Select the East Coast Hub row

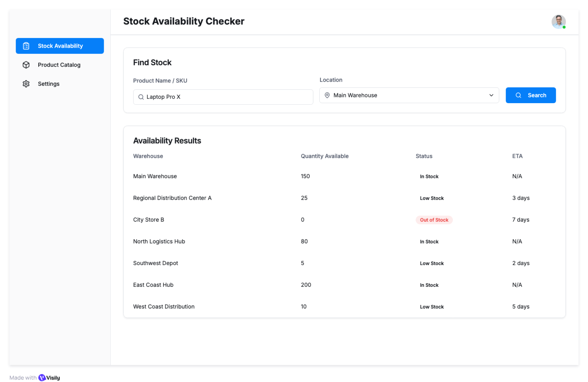coord(153,285)
